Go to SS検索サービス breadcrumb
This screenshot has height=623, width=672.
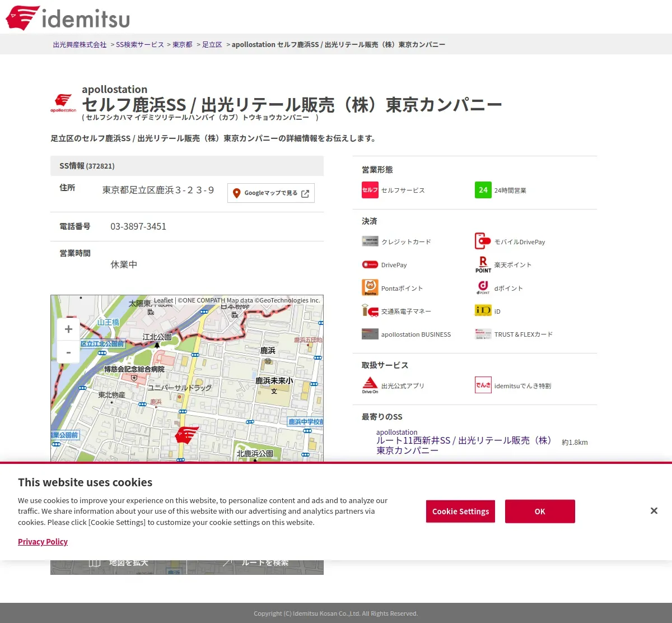(140, 44)
